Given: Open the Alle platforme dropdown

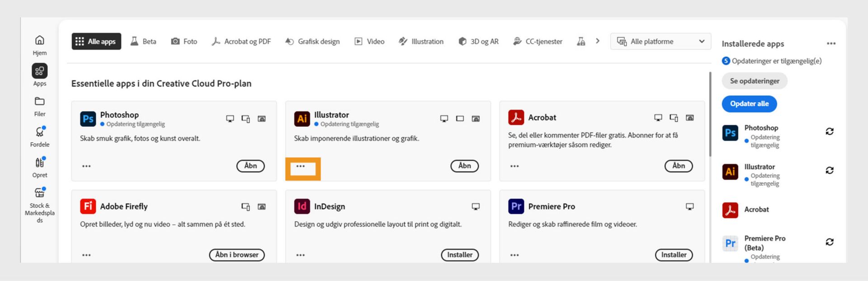Looking at the screenshot, I should pyautogui.click(x=660, y=41).
